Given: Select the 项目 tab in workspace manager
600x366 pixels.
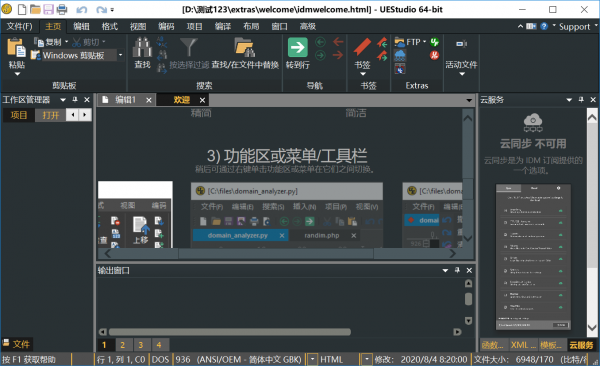Looking at the screenshot, I should (19, 115).
